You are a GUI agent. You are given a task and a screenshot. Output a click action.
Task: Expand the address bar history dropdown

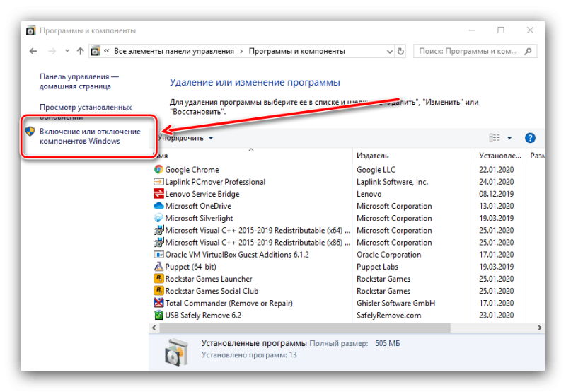390,52
